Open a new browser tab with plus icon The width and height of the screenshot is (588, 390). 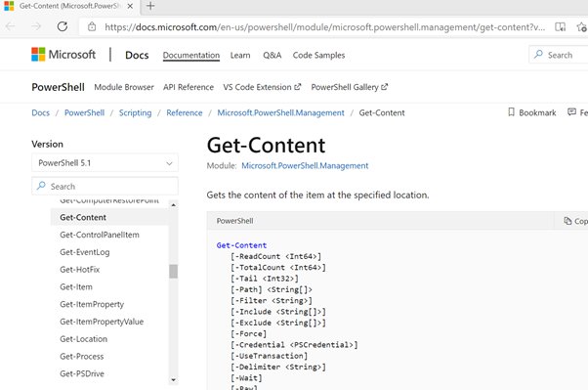pos(150,6)
